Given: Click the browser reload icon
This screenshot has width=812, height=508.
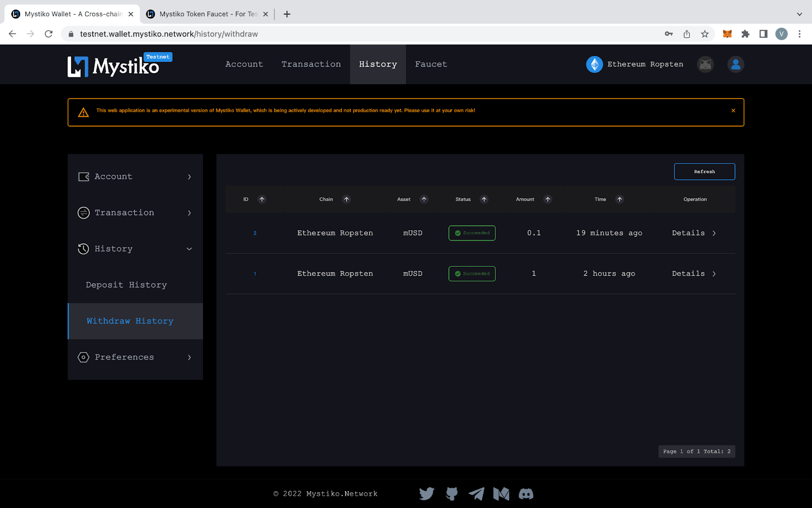Looking at the screenshot, I should 49,34.
